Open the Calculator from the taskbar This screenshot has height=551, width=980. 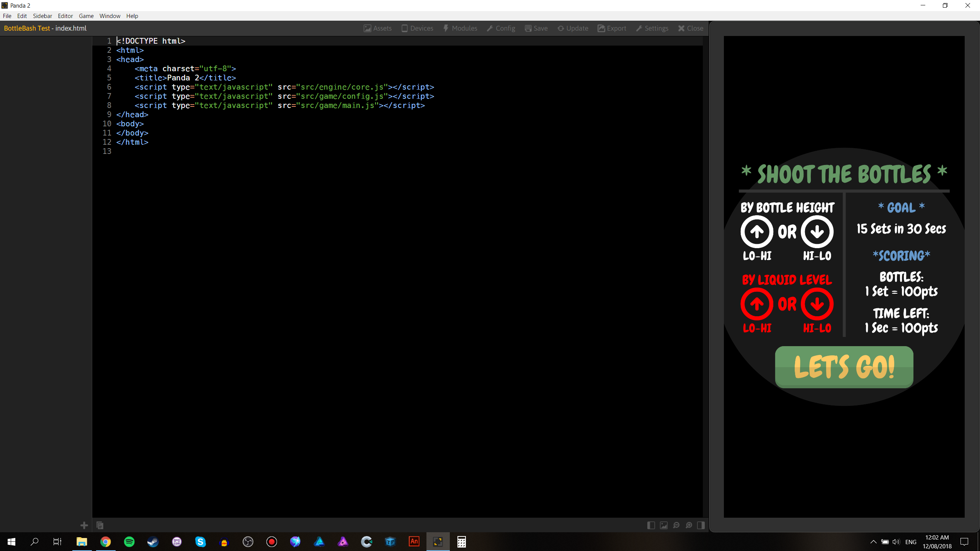(461, 542)
